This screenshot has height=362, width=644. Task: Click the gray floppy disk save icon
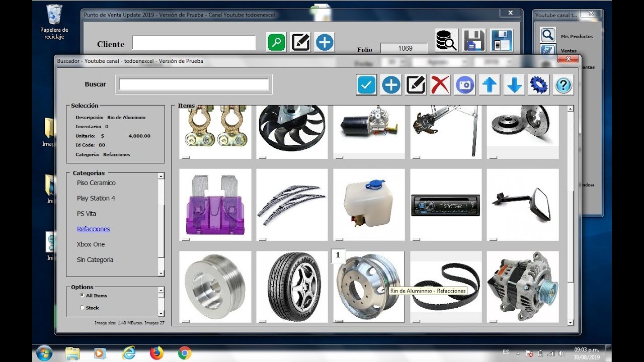pyautogui.click(x=474, y=40)
